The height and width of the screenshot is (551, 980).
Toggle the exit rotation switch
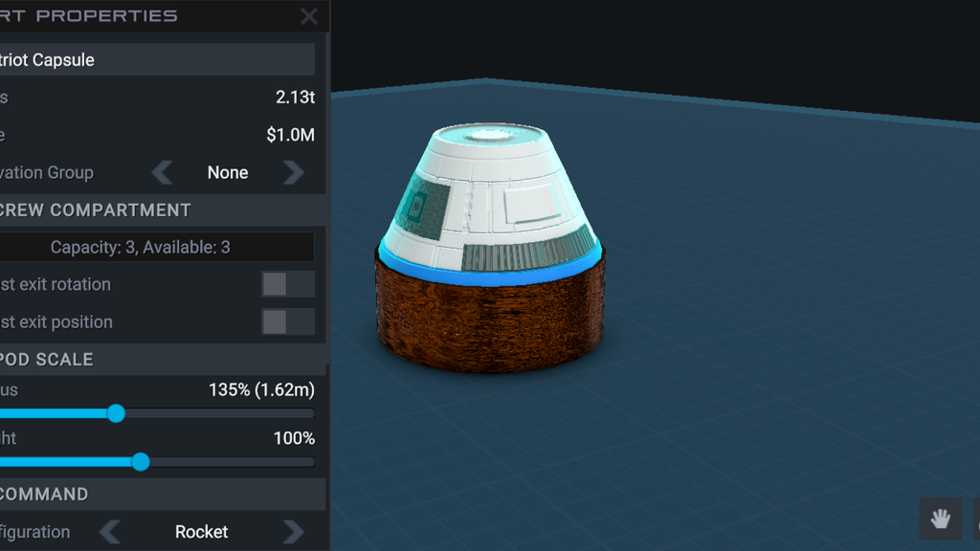pyautogui.click(x=288, y=284)
